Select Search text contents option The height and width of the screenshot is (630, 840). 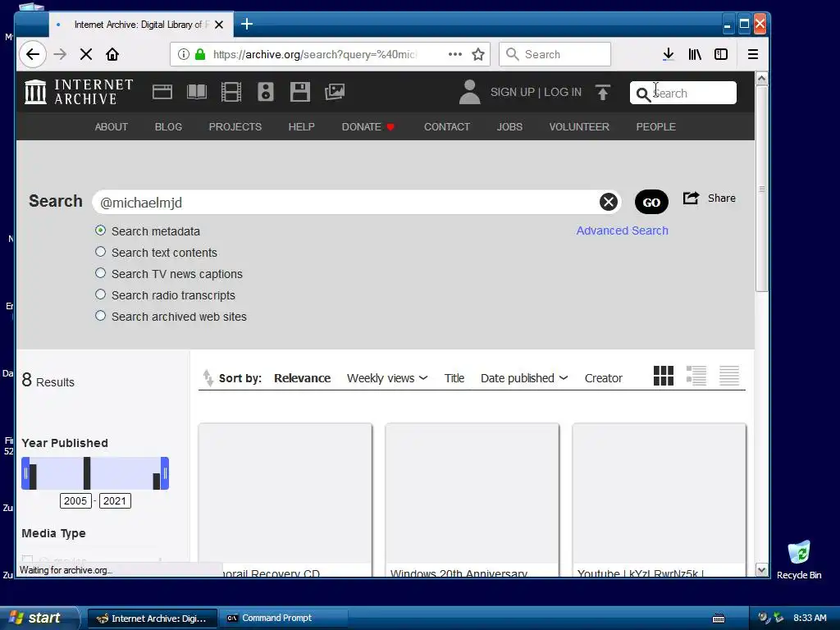point(100,252)
